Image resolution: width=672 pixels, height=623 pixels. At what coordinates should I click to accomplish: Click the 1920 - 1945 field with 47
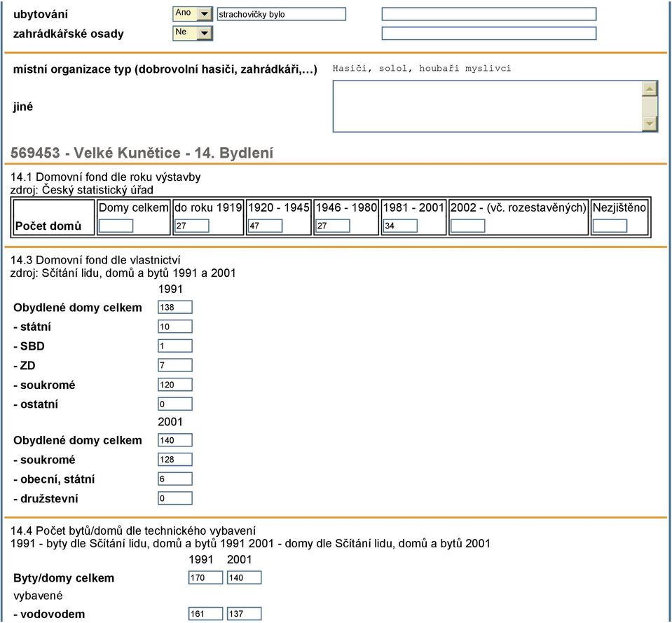[x=265, y=226]
